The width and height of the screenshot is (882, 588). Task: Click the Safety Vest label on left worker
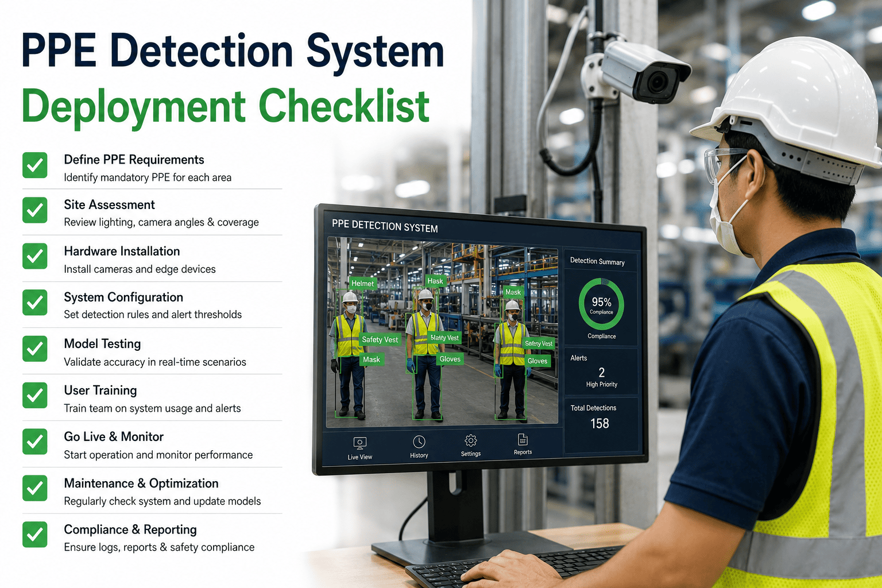click(380, 339)
